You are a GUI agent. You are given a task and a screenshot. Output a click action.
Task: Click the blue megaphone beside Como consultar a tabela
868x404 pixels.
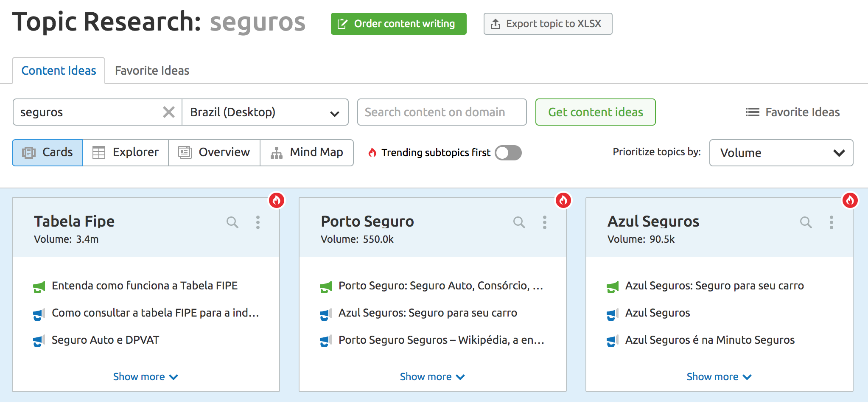coord(39,314)
